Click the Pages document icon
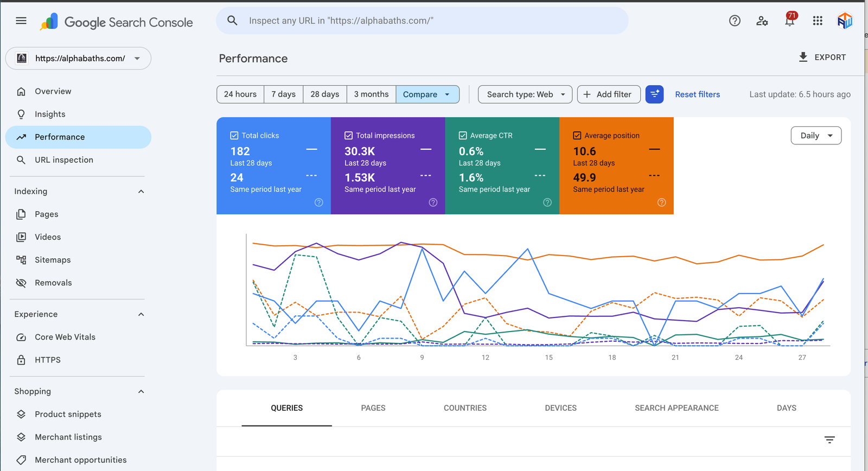Image resolution: width=868 pixels, height=471 pixels. [x=21, y=214]
